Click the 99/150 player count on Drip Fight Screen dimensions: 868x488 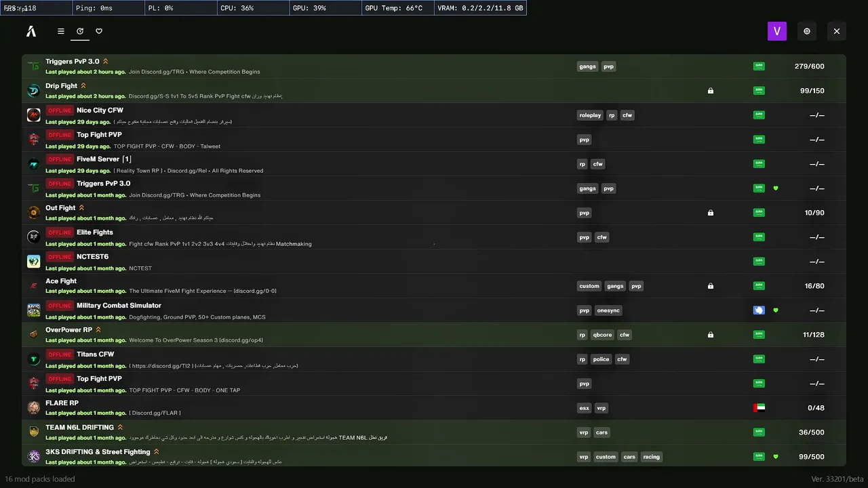point(812,91)
